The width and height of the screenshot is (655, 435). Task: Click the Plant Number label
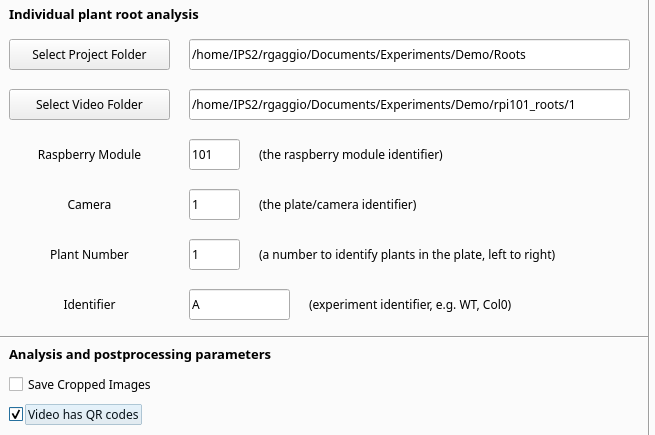pos(89,255)
